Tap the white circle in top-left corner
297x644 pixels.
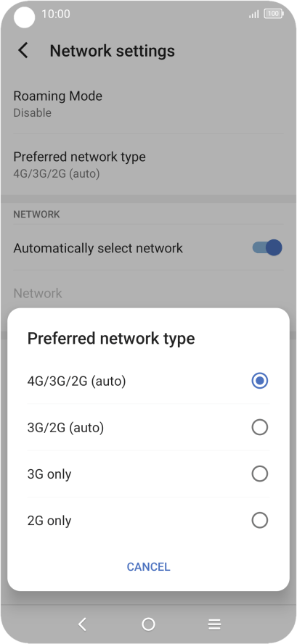24,17
